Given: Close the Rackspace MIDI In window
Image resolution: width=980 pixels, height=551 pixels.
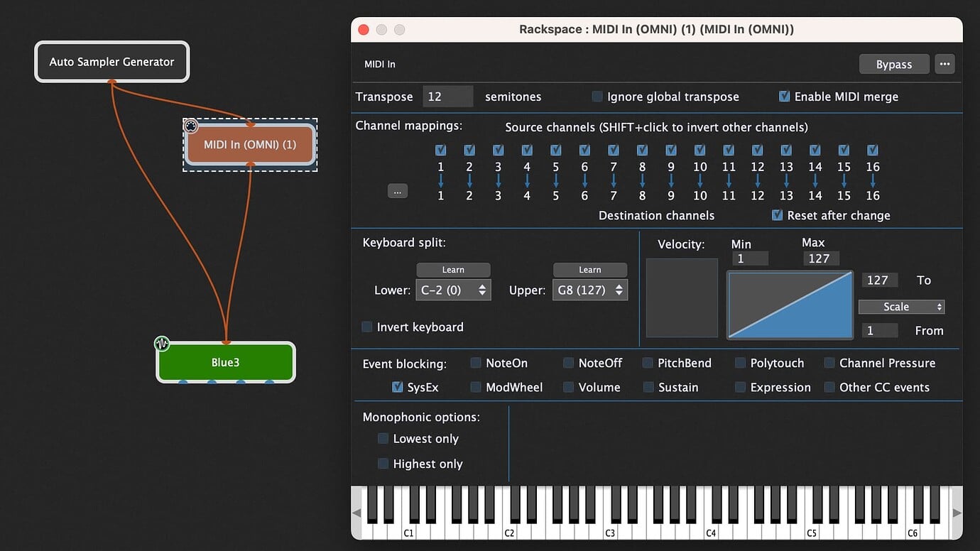Looking at the screenshot, I should (364, 30).
